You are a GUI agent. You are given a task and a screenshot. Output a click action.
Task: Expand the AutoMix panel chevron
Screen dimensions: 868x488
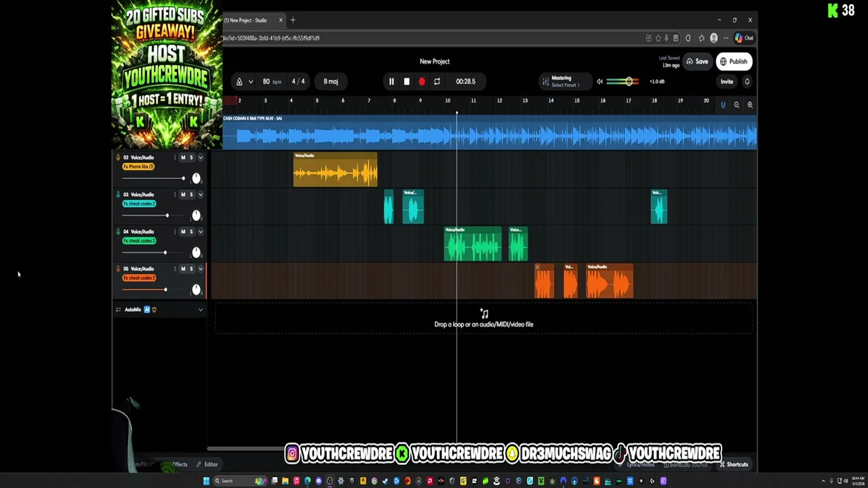(x=200, y=310)
